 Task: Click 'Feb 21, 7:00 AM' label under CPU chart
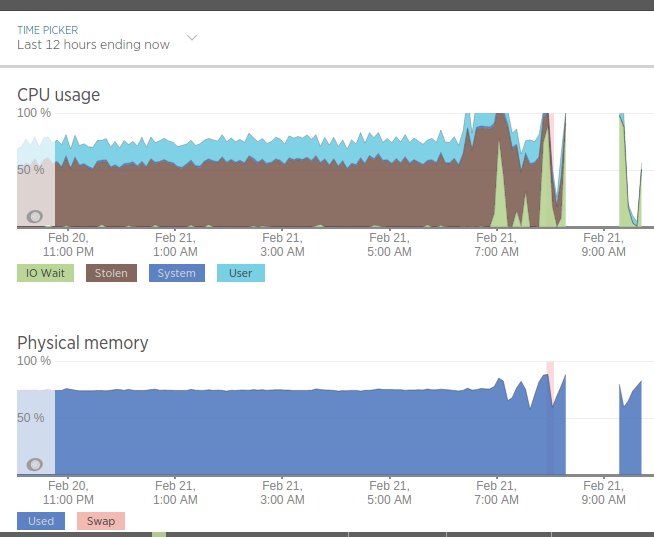[x=496, y=245]
